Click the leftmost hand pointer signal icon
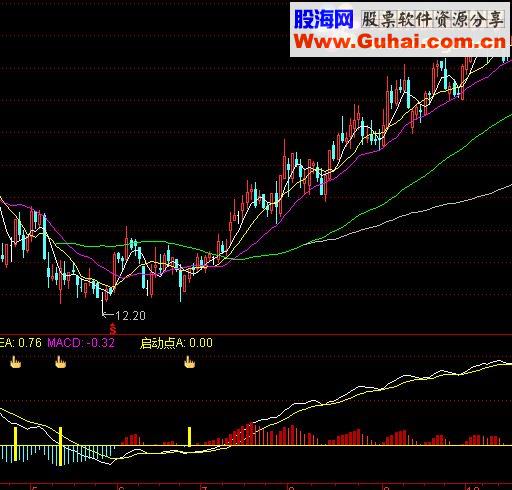512x490 pixels. [x=15, y=362]
